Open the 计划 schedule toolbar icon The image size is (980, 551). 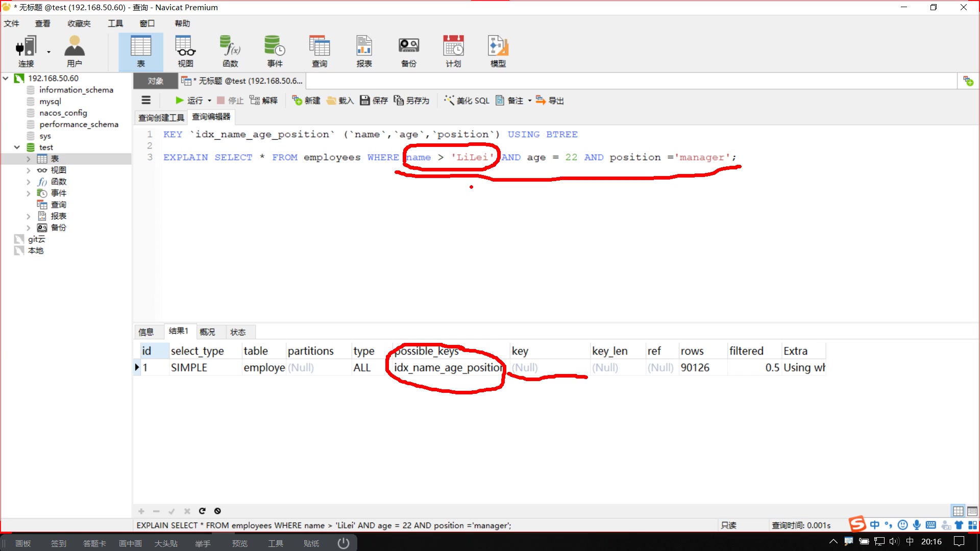453,52
